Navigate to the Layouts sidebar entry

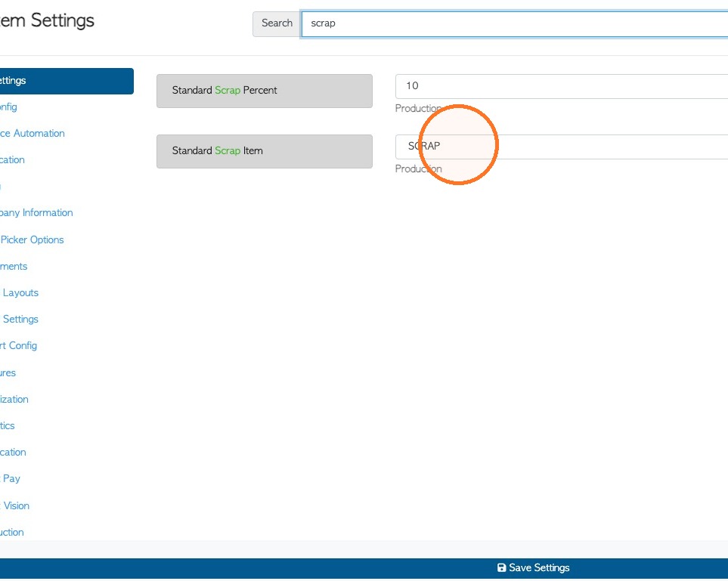coord(20,293)
